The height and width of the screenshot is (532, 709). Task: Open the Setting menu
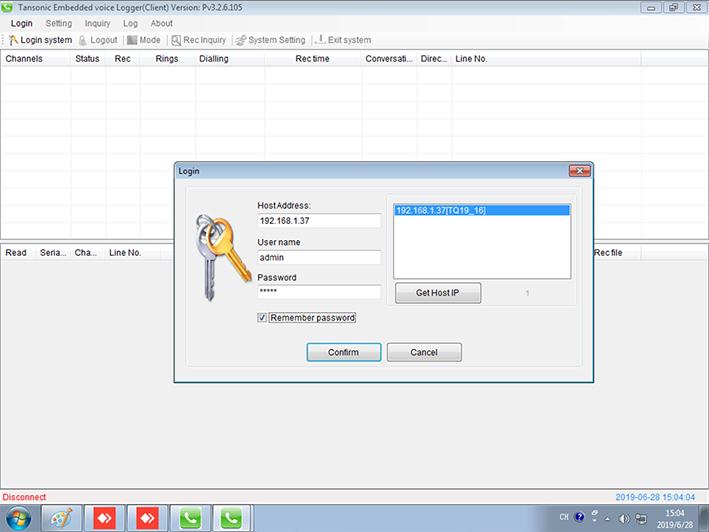coord(59,23)
